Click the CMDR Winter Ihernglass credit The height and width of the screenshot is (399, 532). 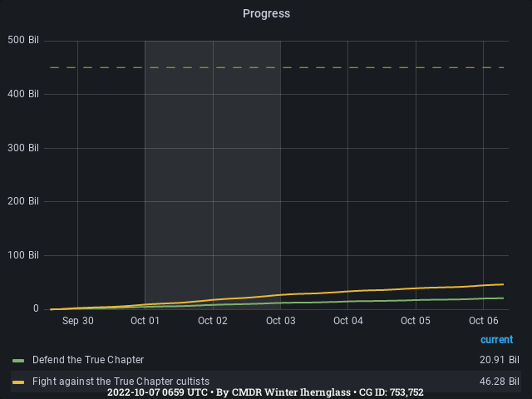[291, 392]
